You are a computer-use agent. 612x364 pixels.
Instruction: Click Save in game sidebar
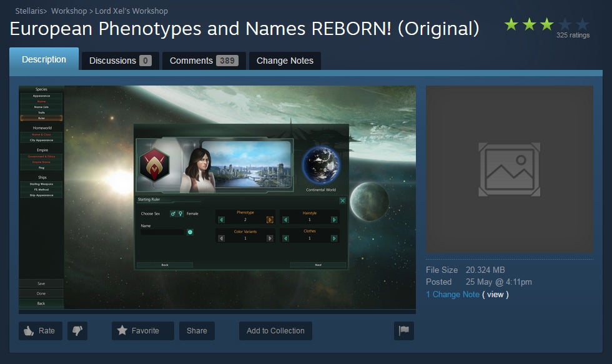coord(41,283)
